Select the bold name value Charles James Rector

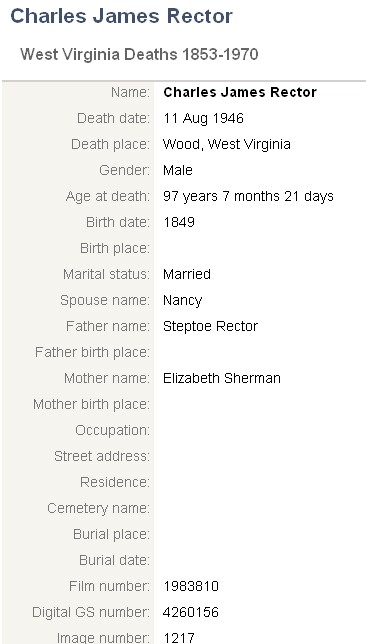coord(240,92)
